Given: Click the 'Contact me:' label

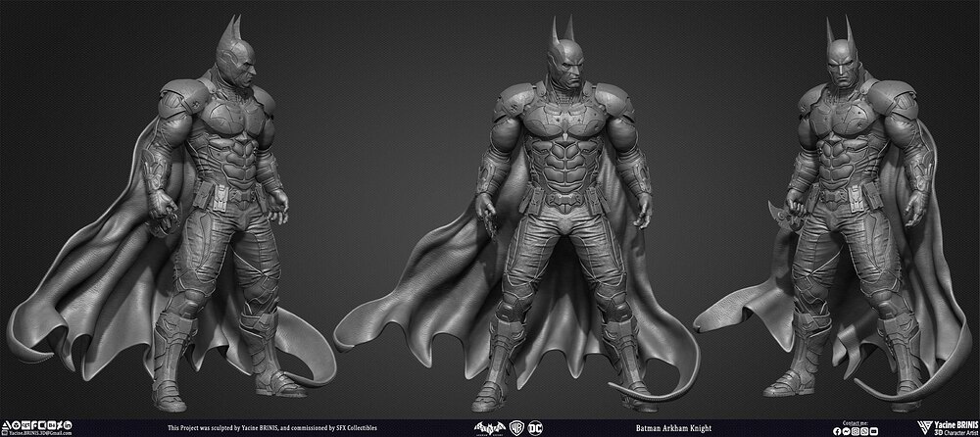Looking at the screenshot, I should tap(856, 423).
